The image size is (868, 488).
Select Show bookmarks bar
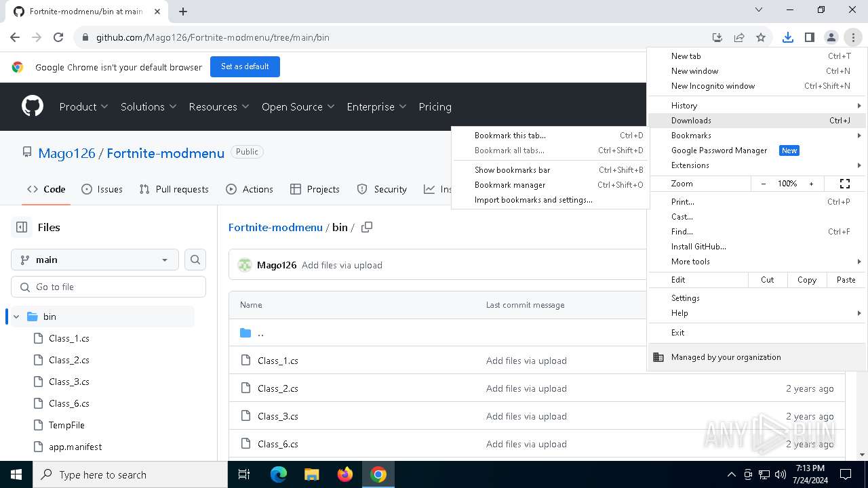tap(549, 170)
